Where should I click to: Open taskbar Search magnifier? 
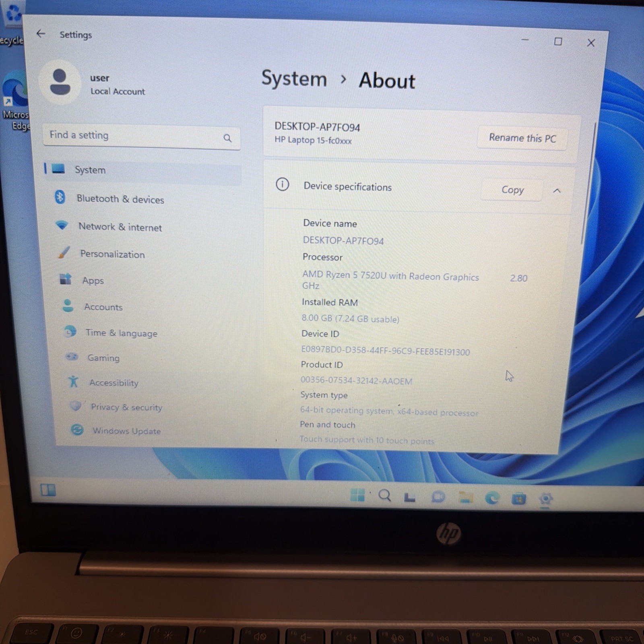(x=385, y=495)
